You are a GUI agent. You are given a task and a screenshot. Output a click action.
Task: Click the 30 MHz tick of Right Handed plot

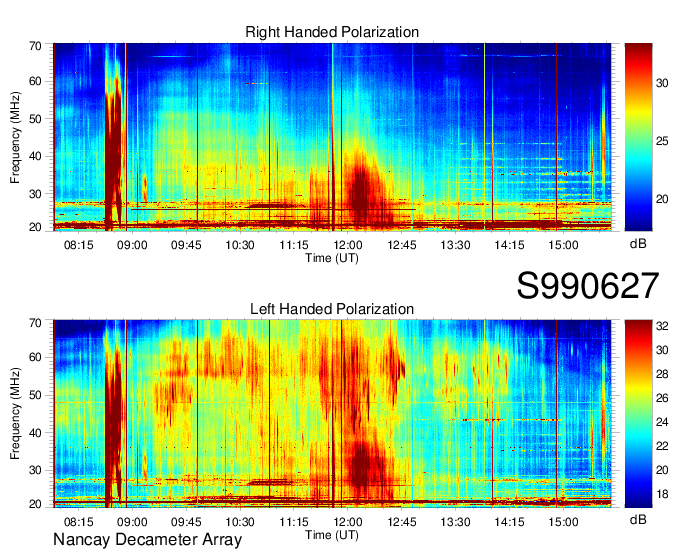click(36, 194)
